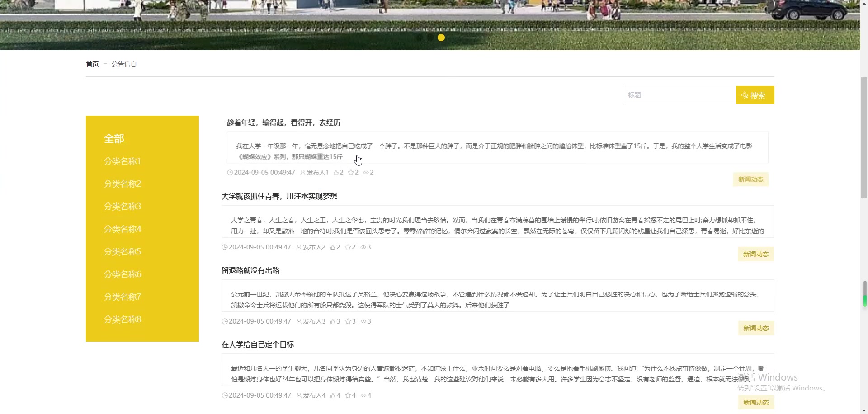Viewport: 868px width, 414px height.
Task: Click the thumbs-up icon beside 发布人4
Action: pos(333,395)
